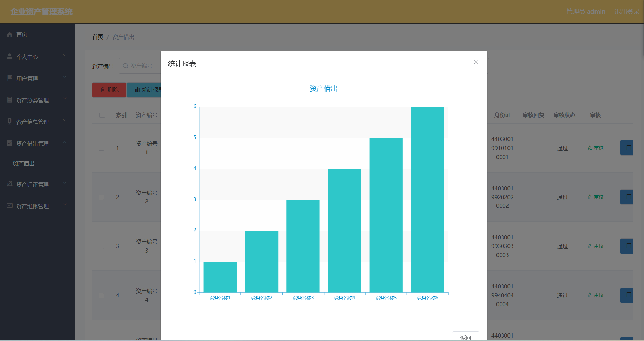Click the search magnifier icon in 资产编号 field
Screen dimensions: 644x341
pyautogui.click(x=125, y=66)
